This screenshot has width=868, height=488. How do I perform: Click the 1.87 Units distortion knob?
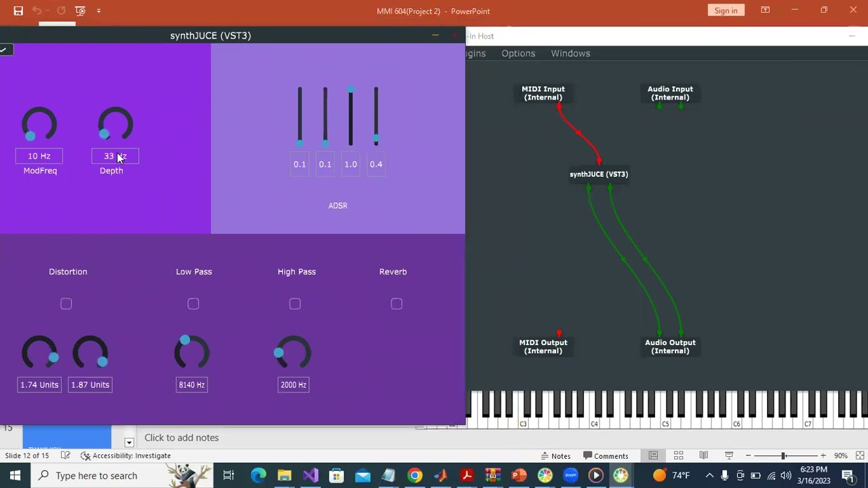[90, 352]
